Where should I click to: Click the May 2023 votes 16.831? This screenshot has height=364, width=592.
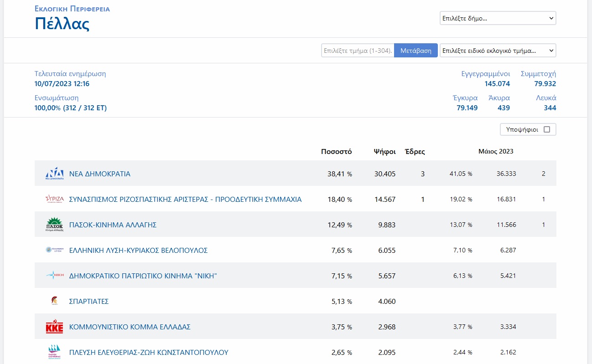pos(506,200)
